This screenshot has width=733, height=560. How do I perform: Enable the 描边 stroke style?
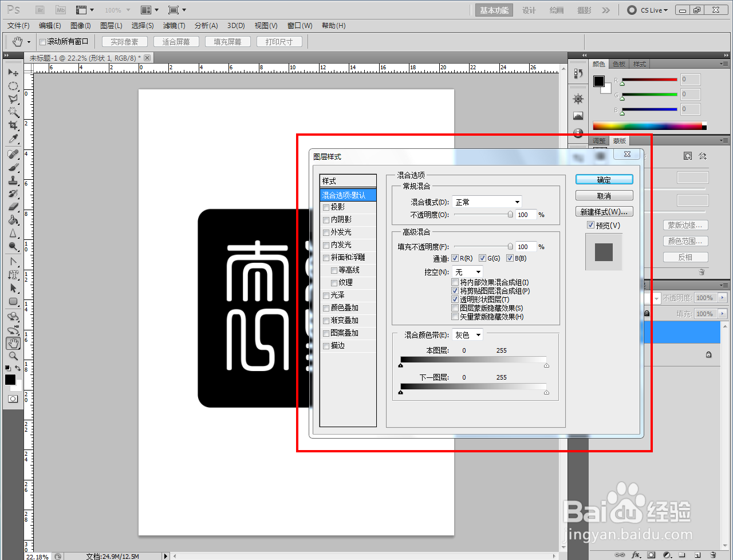[326, 346]
